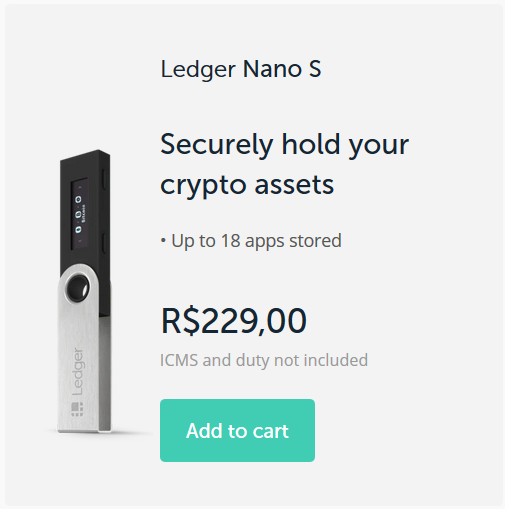The width and height of the screenshot is (505, 509).
Task: Click the 'Up to 18 apps stored' bullet
Action: (251, 241)
